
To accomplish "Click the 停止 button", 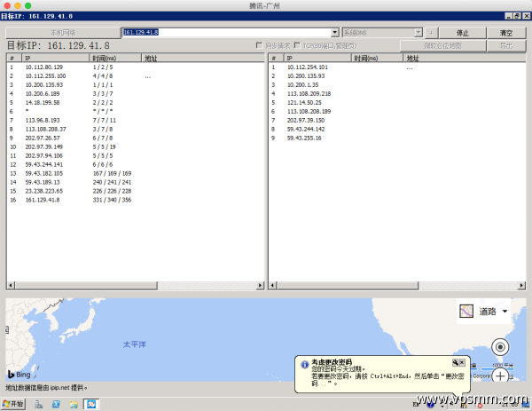I will pyautogui.click(x=463, y=33).
